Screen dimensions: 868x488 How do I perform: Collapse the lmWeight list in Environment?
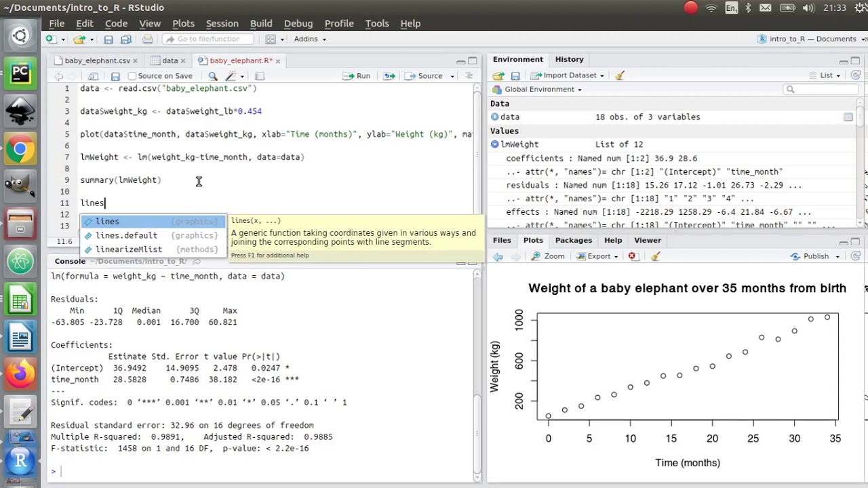click(494, 144)
